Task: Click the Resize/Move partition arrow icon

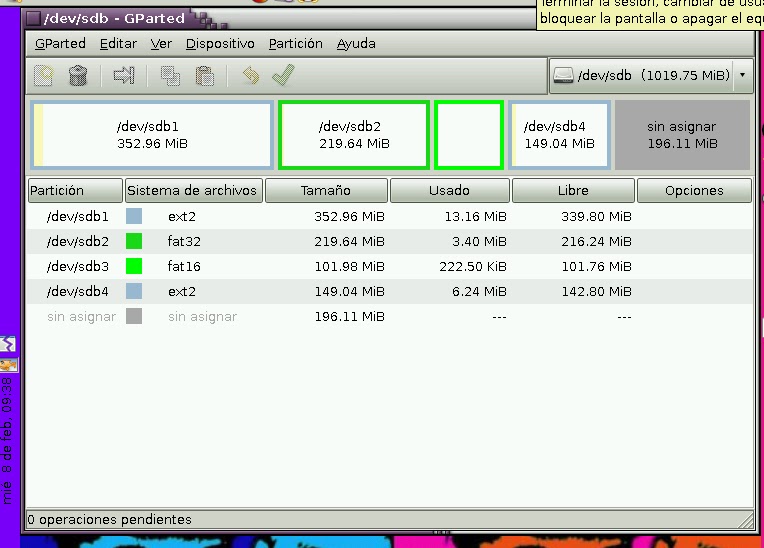Action: [x=124, y=76]
